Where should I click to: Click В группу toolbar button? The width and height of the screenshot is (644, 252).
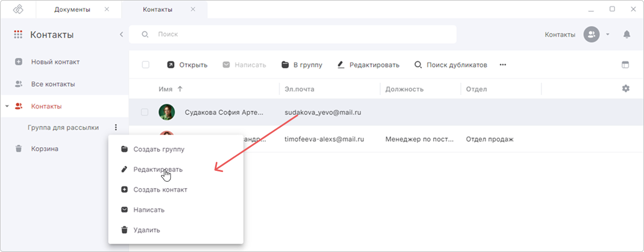302,65
